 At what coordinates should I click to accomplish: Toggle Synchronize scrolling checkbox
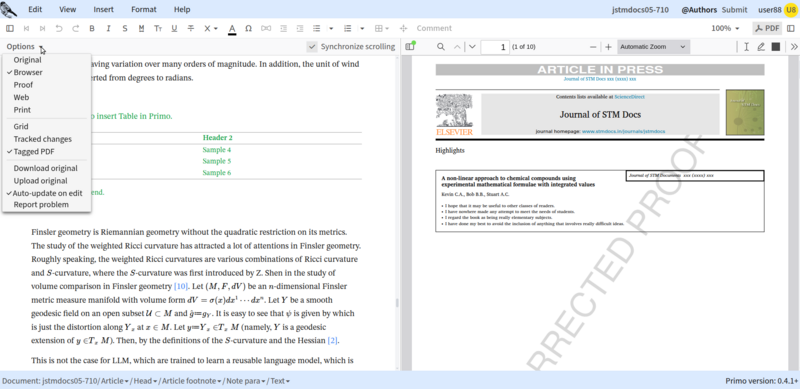312,47
